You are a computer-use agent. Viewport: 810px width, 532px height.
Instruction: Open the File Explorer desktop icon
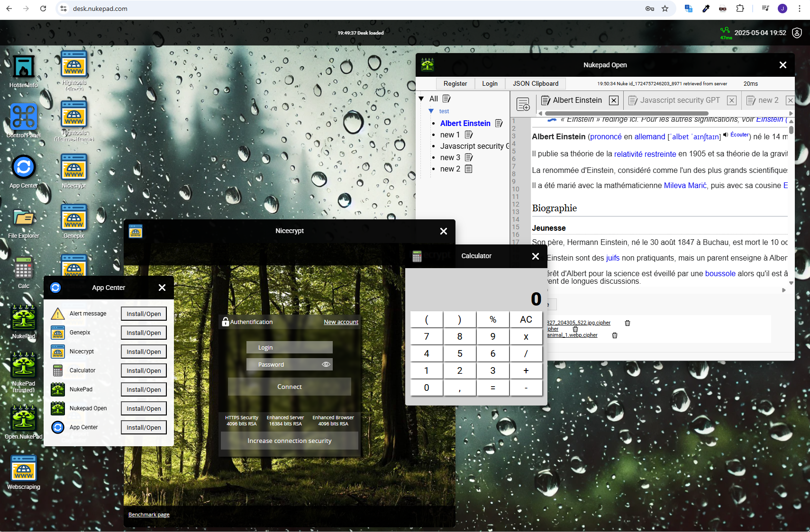(x=23, y=218)
